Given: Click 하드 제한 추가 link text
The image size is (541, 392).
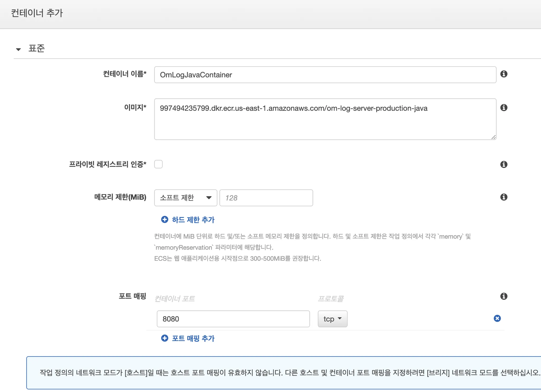Looking at the screenshot, I should click(193, 220).
